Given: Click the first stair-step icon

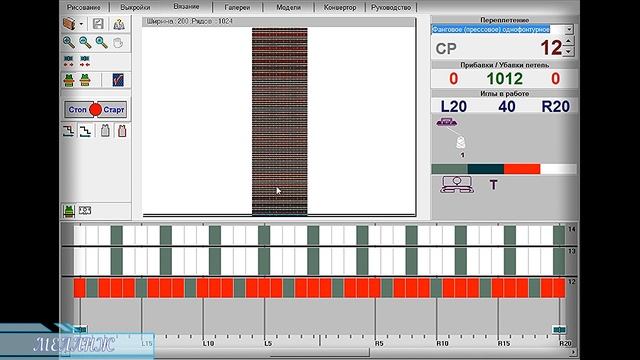Looking at the screenshot, I should click(x=69, y=131).
